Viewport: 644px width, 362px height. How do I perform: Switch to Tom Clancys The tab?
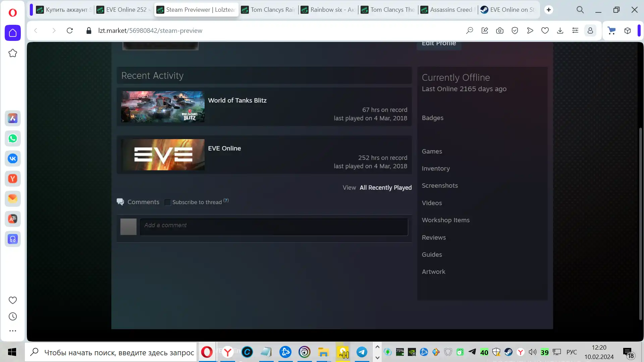click(x=388, y=10)
